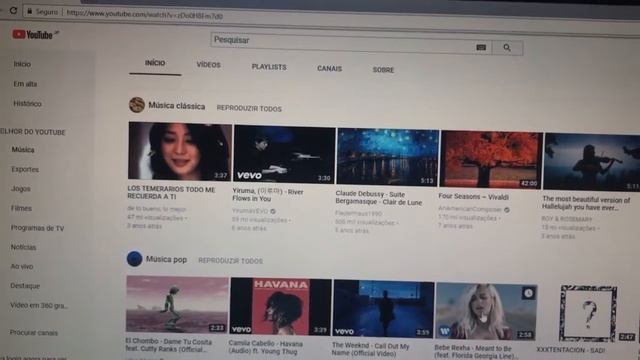Open the Los Temerarios video thumbnail

coord(180,151)
